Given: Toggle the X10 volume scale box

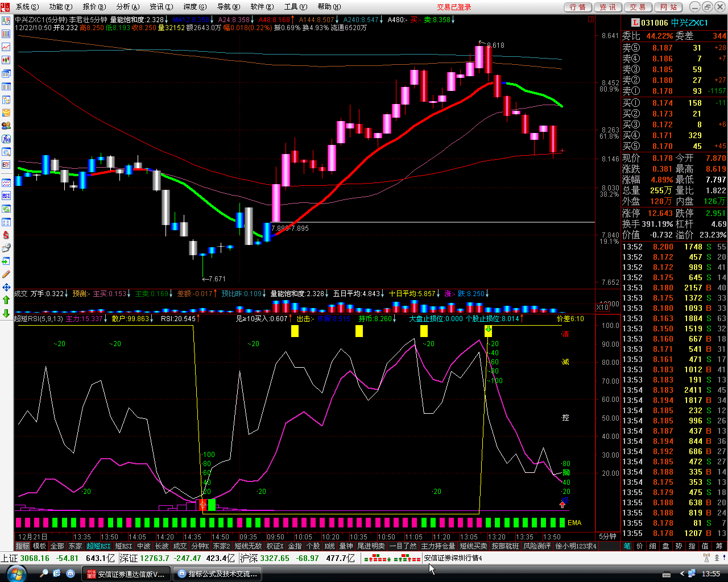Looking at the screenshot, I should pyautogui.click(x=602, y=307).
